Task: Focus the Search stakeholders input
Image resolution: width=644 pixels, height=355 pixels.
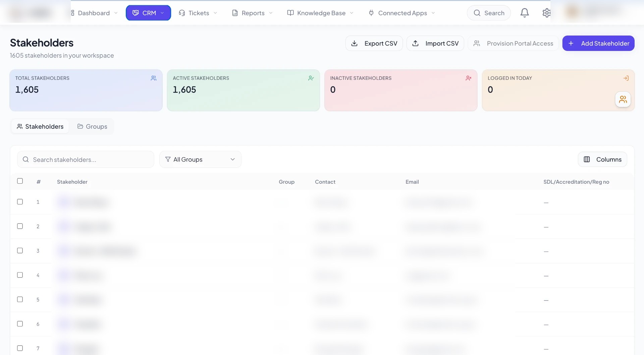Action: (86, 160)
